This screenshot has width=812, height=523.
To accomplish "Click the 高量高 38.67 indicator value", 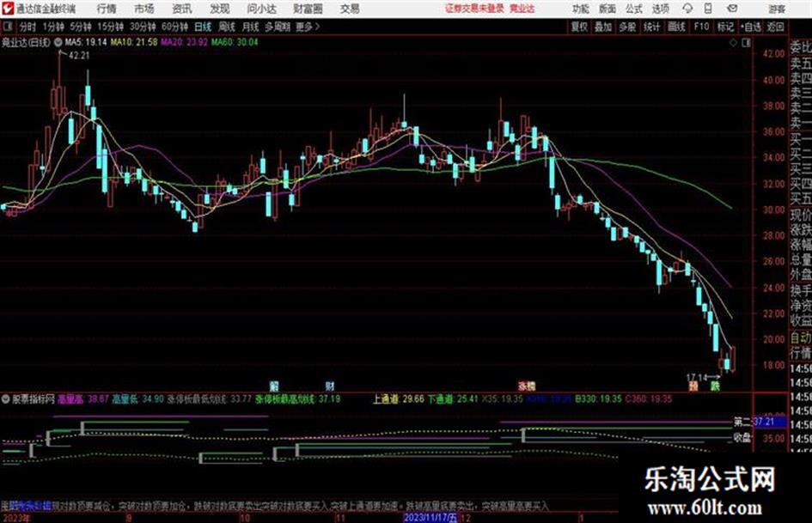I will [82, 399].
